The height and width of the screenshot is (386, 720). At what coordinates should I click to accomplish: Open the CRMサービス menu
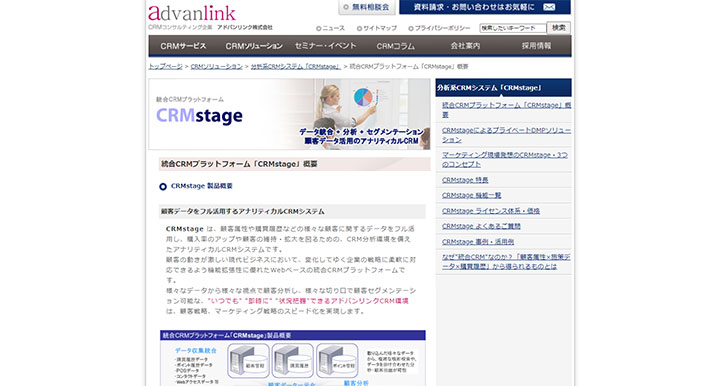coord(183,46)
